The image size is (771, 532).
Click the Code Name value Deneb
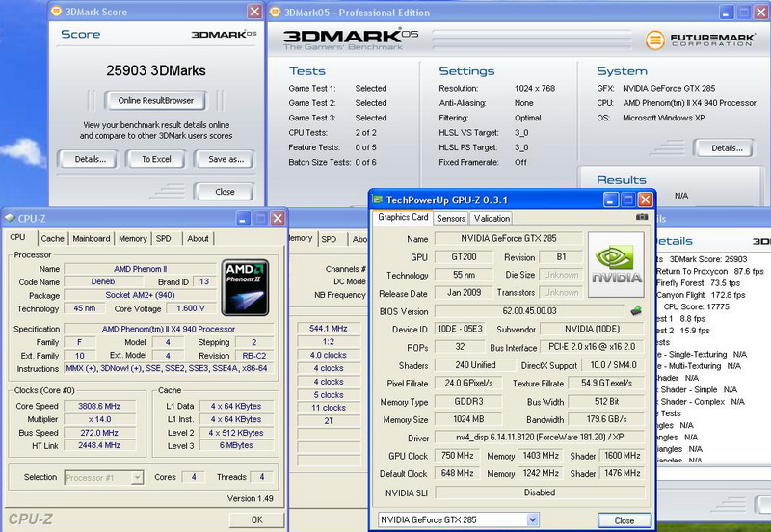(103, 281)
